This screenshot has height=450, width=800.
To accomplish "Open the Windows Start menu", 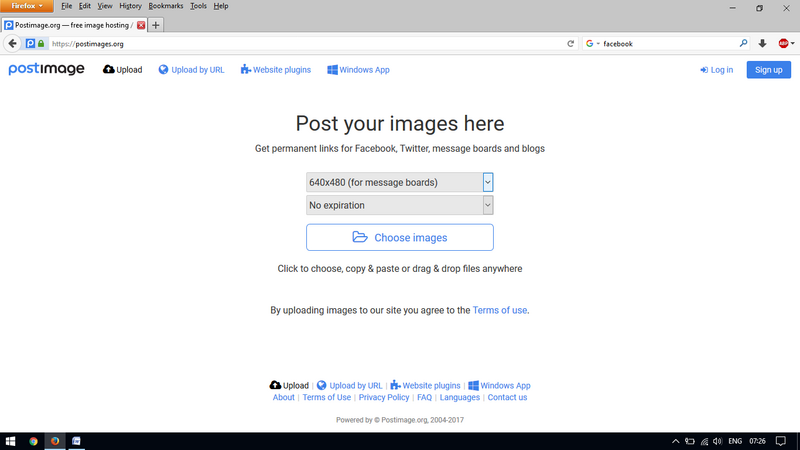I will [10, 441].
